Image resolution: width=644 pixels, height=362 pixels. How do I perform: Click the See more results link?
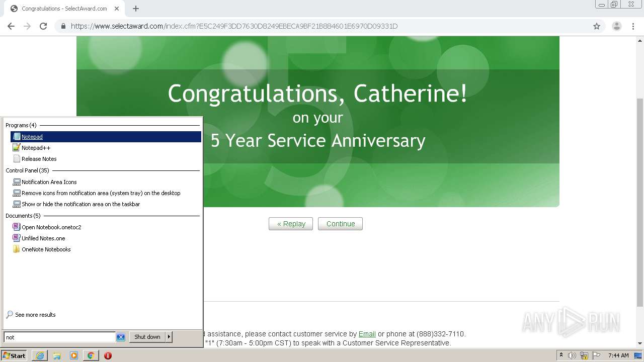35,315
